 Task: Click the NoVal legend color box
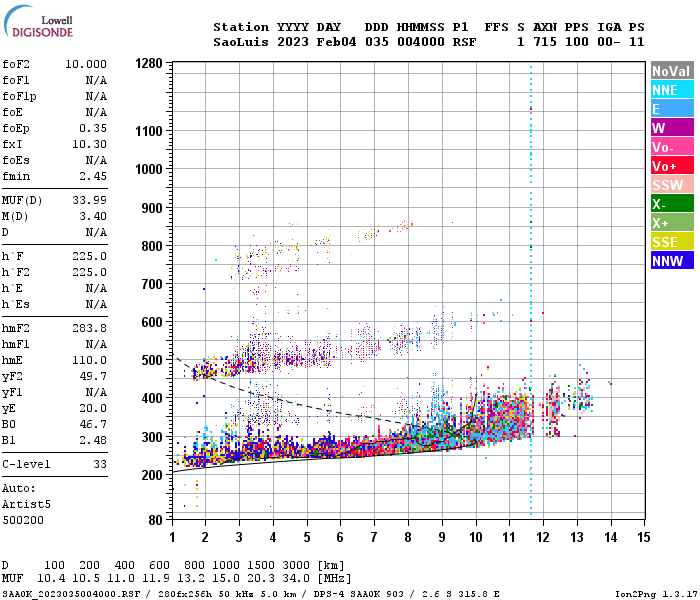point(672,71)
